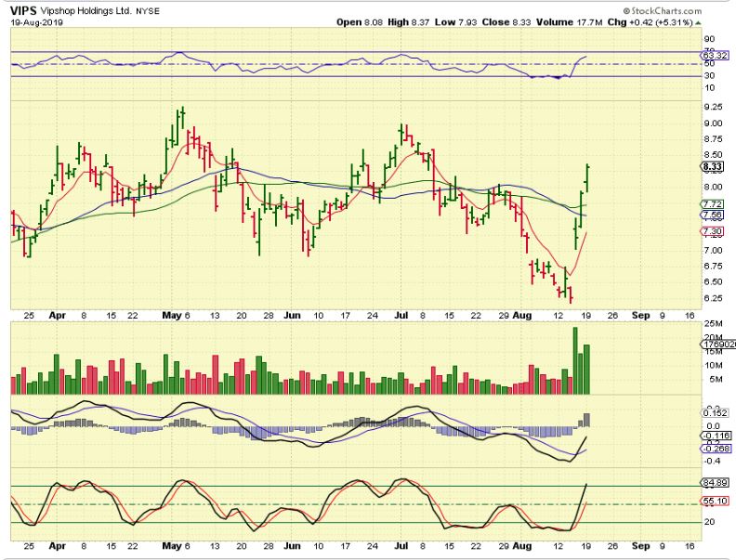Click the Apr label on bottom date axis
The height and width of the screenshot is (560, 736).
click(x=58, y=546)
